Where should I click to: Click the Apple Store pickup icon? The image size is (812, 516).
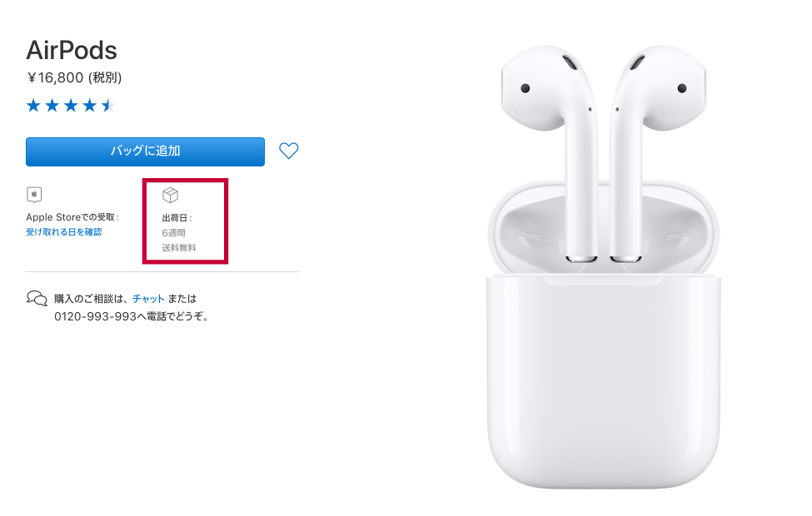[34, 195]
